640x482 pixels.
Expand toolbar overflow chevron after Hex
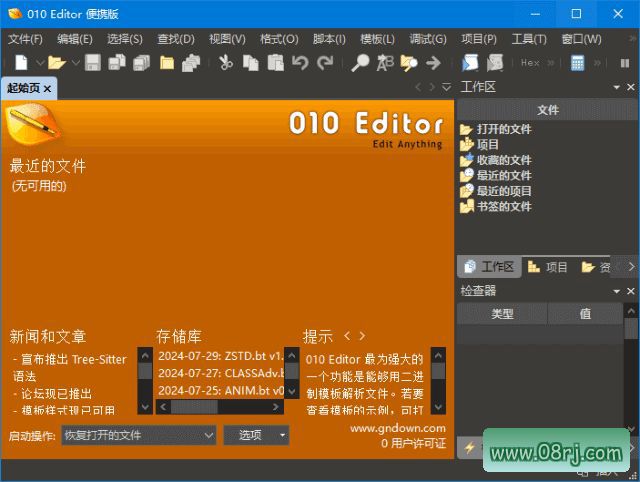[x=551, y=63]
